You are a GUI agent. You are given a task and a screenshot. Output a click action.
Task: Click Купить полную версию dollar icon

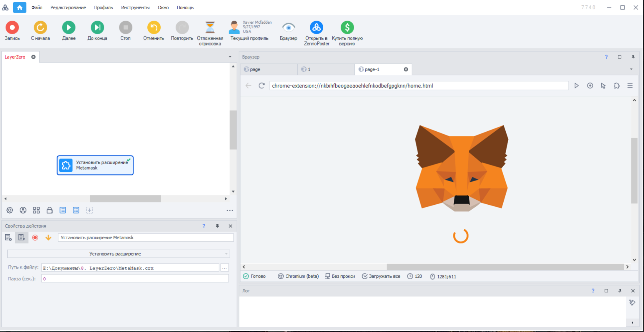click(347, 28)
